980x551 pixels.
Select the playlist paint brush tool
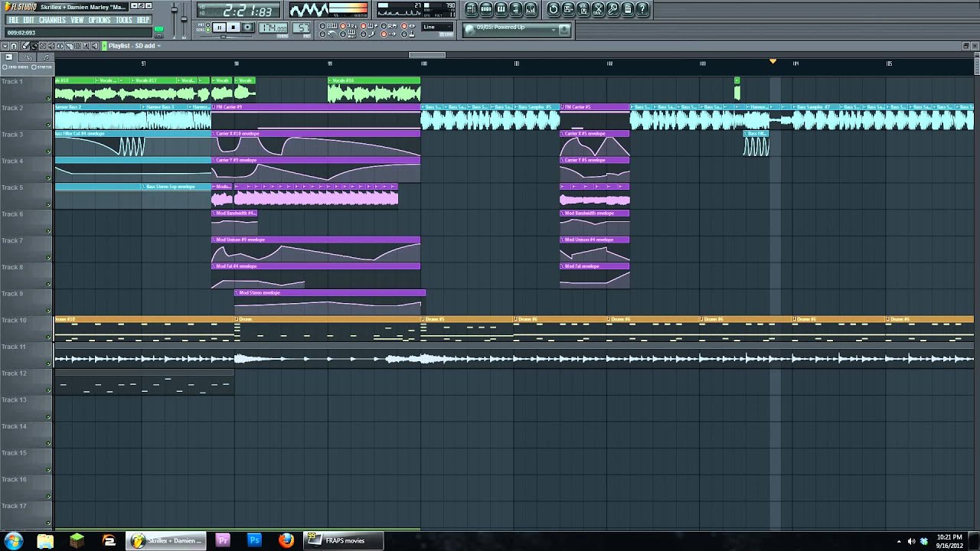pos(34,46)
